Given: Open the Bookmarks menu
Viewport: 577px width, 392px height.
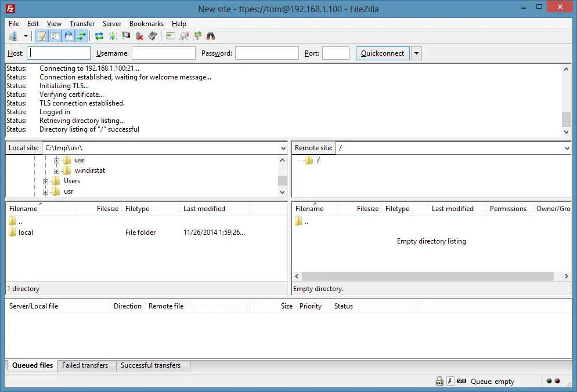Looking at the screenshot, I should pyautogui.click(x=146, y=24).
